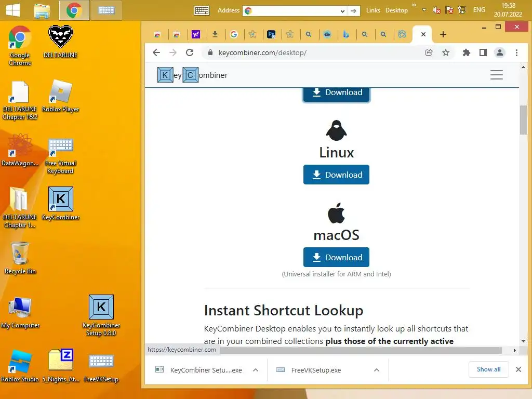Open the Bing tab
This screenshot has height=399, width=532.
click(x=345, y=34)
